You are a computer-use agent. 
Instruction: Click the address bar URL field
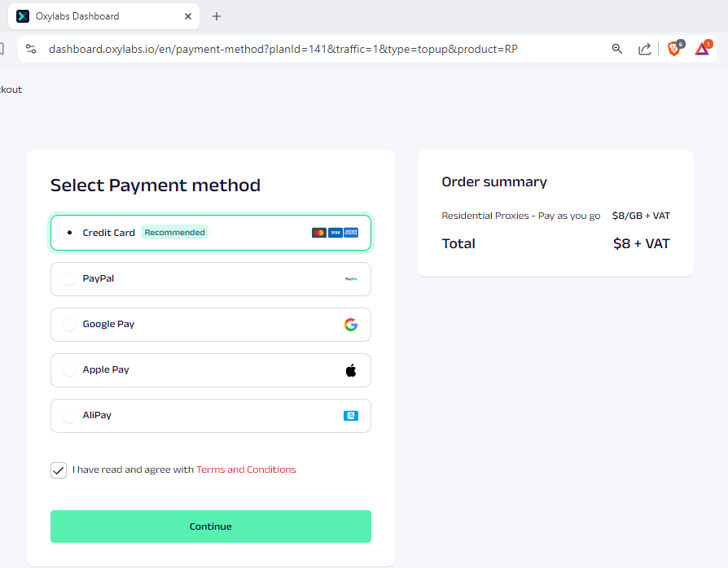[283, 49]
